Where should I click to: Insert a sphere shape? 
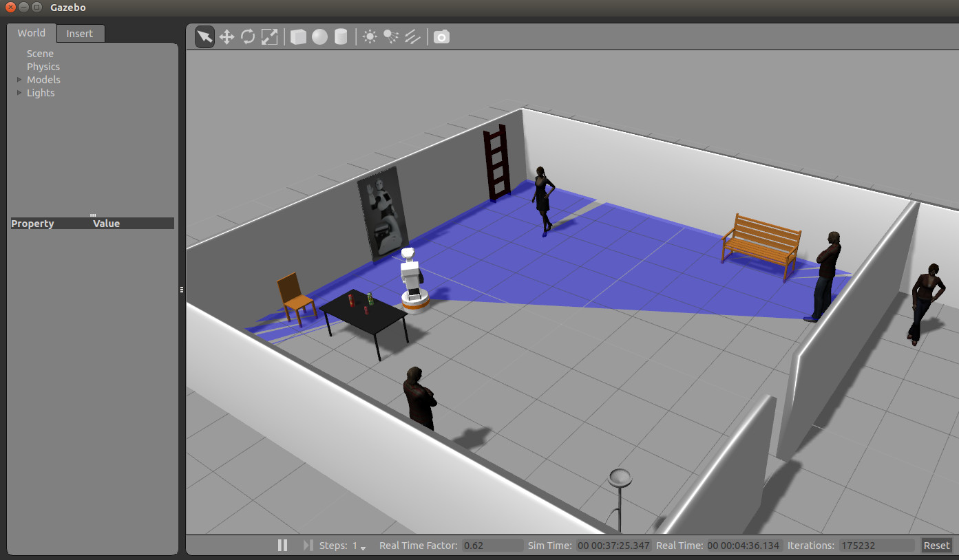click(x=319, y=37)
